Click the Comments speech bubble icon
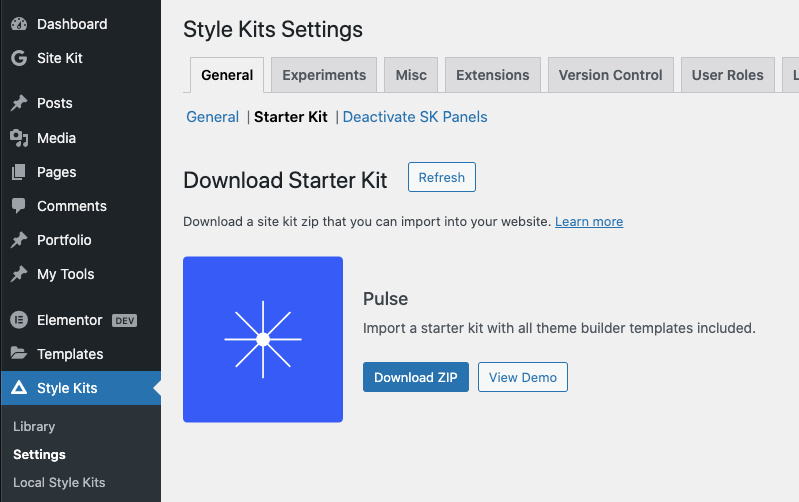This screenshot has width=799, height=502. click(x=19, y=206)
